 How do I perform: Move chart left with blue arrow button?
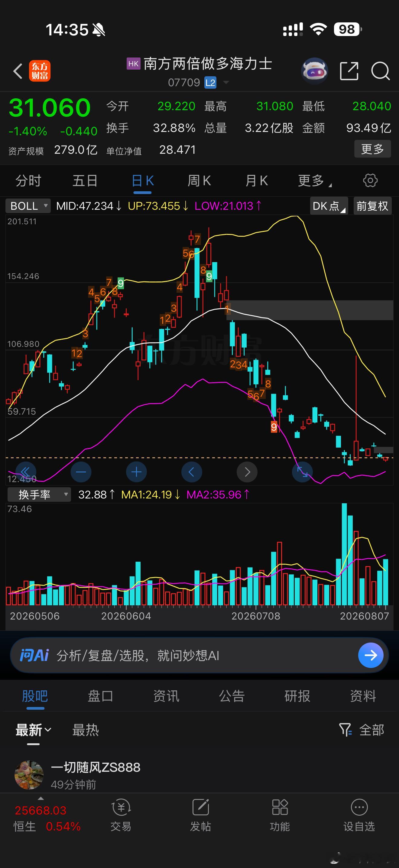192,472
